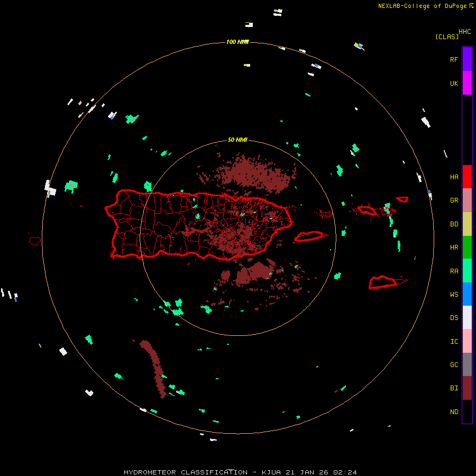
Task: Click the RA light green swatch
Action: (467, 271)
